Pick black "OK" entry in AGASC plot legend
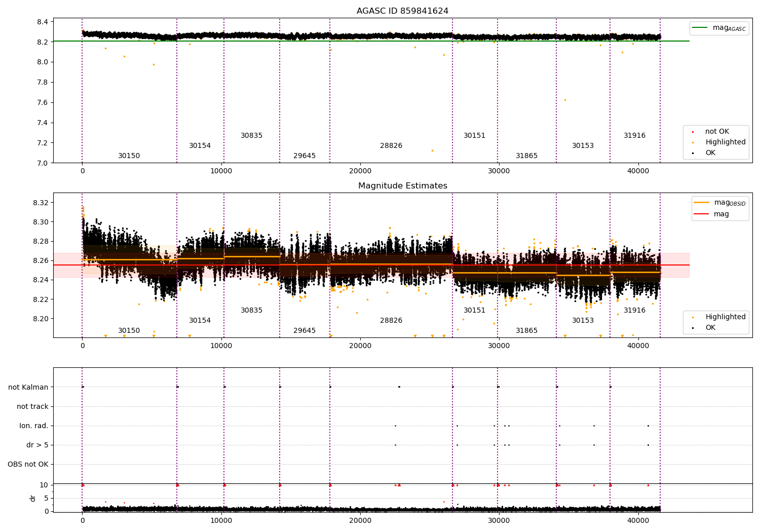The image size is (760, 532). click(x=704, y=153)
